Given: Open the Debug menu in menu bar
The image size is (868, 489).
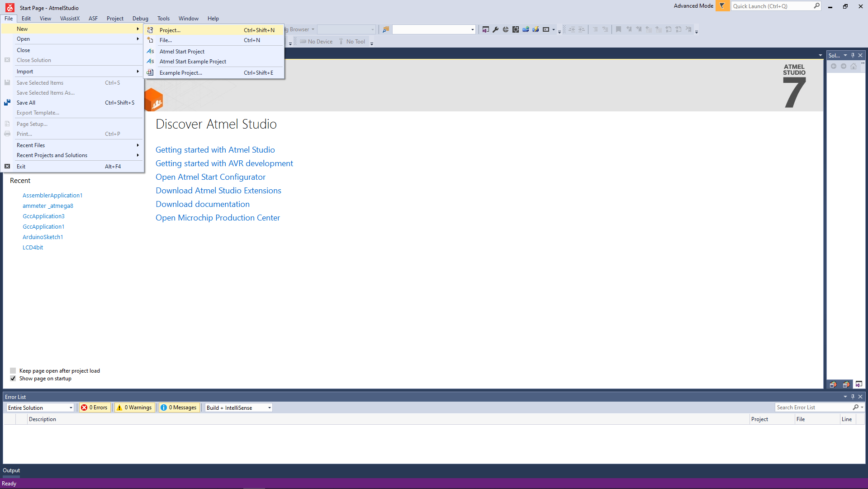Looking at the screenshot, I should (x=140, y=19).
